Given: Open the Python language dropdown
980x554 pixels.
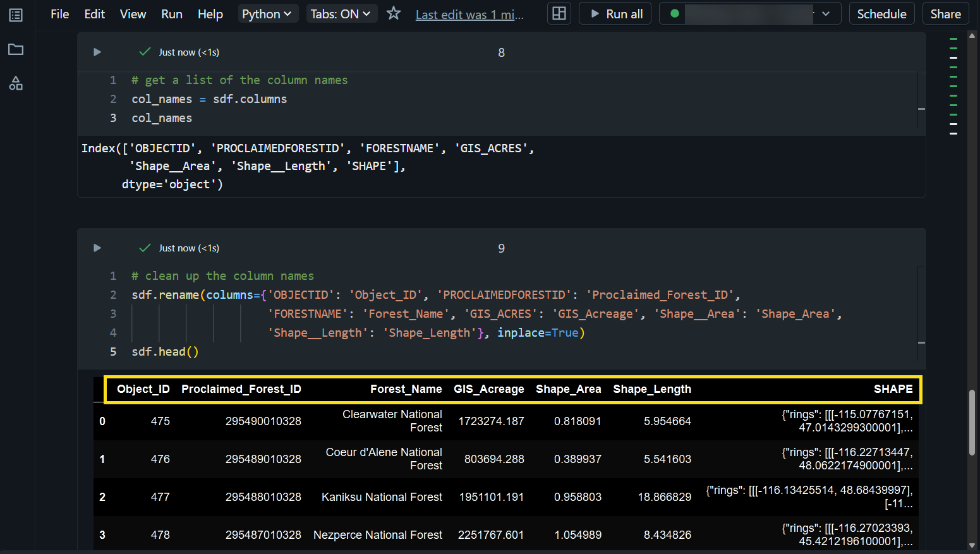Looking at the screenshot, I should coord(267,14).
